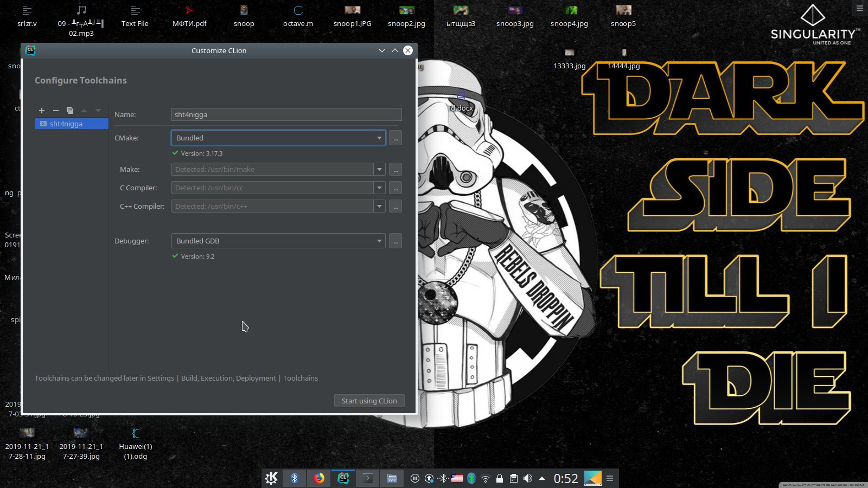Image resolution: width=868 pixels, height=488 pixels.
Task: Open the terminal from taskbar
Action: click(x=368, y=478)
